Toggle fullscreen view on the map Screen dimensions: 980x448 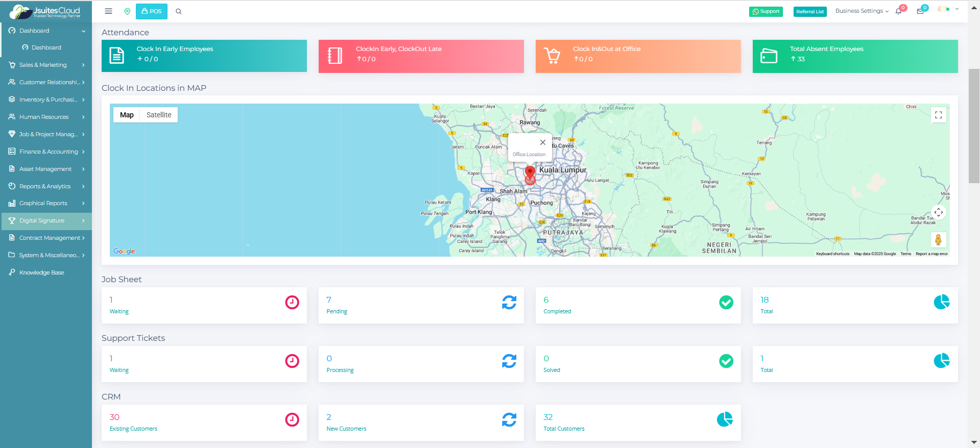[x=938, y=115]
